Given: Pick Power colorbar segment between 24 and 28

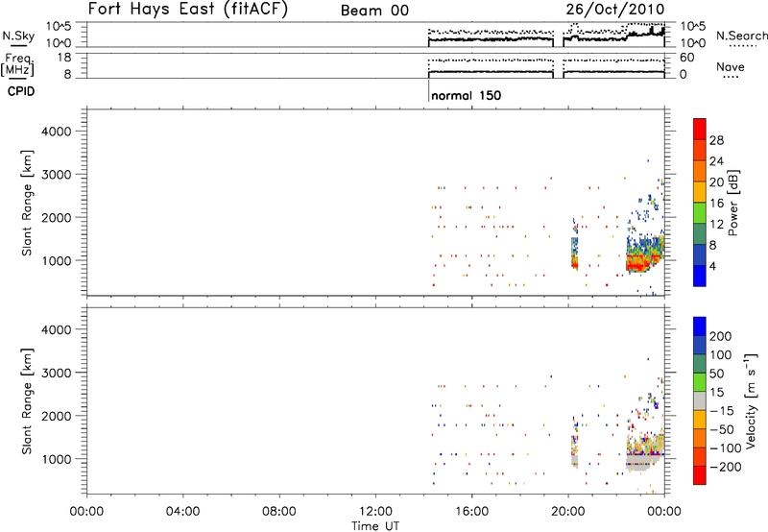Looking at the screenshot, I should [x=700, y=150].
